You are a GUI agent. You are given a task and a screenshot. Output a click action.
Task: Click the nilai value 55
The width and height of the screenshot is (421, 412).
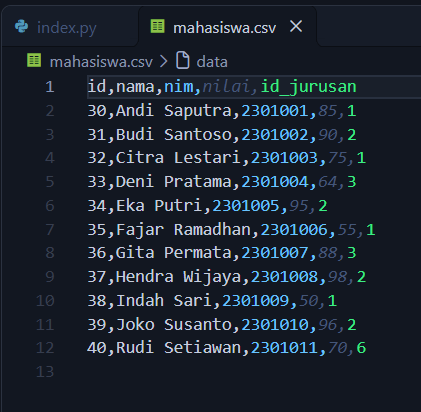(x=347, y=230)
